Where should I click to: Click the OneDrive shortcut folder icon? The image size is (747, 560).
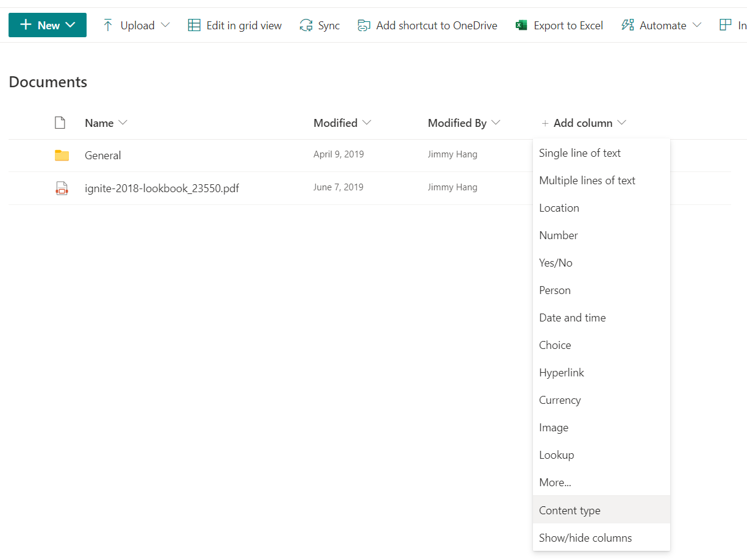(364, 25)
